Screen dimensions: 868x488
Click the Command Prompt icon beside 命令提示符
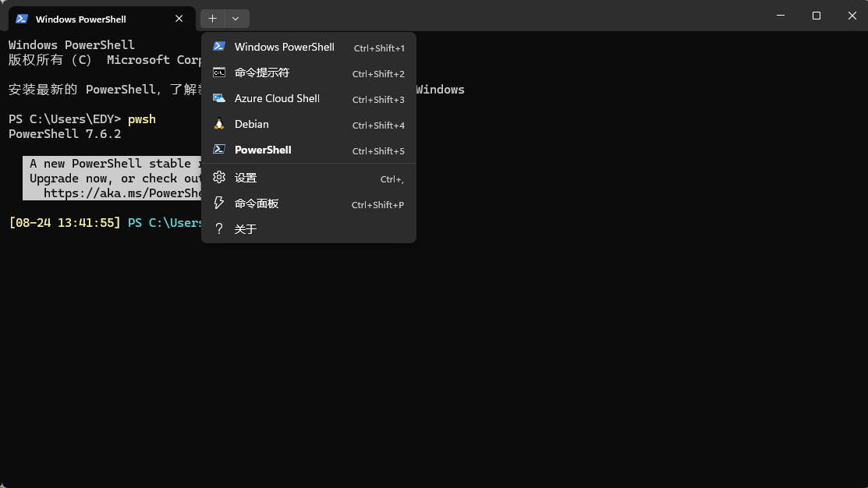click(x=219, y=72)
